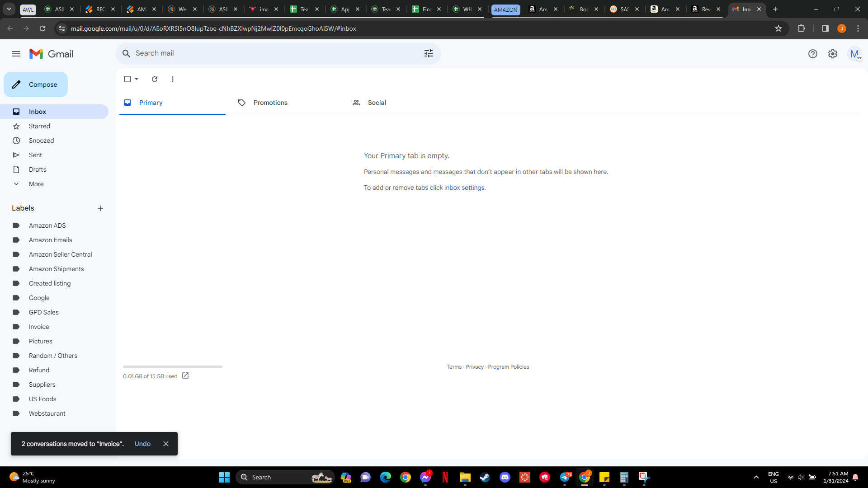Dismiss the 'moved to Invoice' notification
Screen dimensions: 868x488
(166, 444)
